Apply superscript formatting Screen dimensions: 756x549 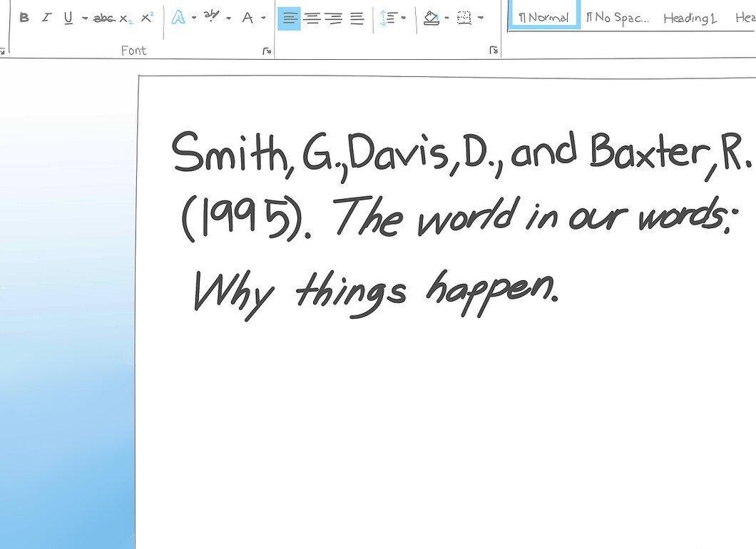pos(147,18)
